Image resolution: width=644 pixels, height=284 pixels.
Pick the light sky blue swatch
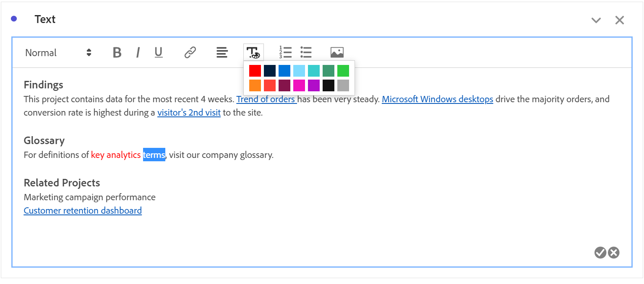pos(299,71)
